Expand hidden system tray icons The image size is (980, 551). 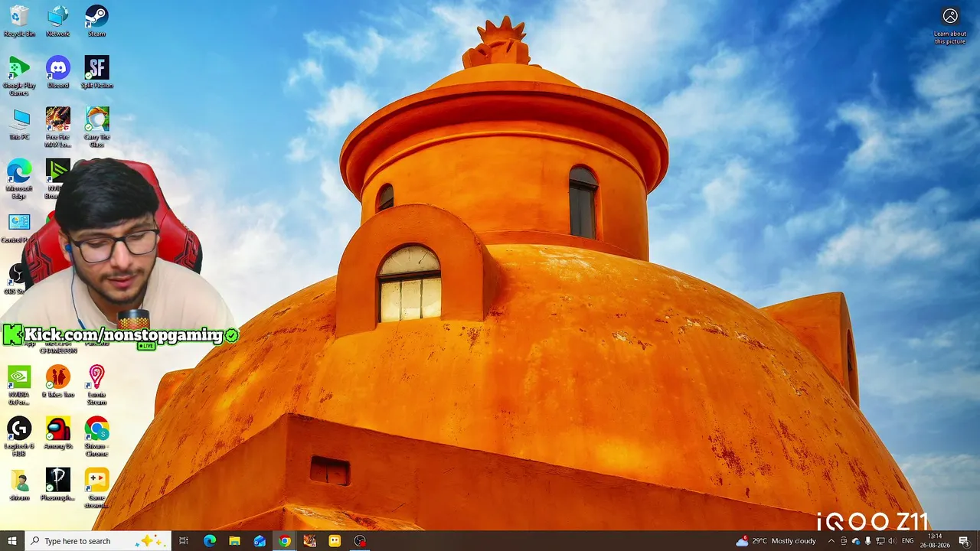pyautogui.click(x=831, y=541)
